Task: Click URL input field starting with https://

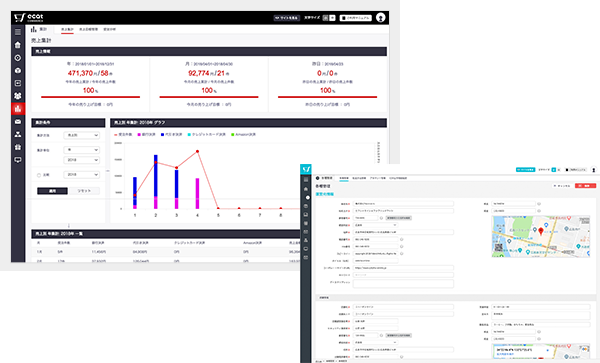Action: pos(403,268)
